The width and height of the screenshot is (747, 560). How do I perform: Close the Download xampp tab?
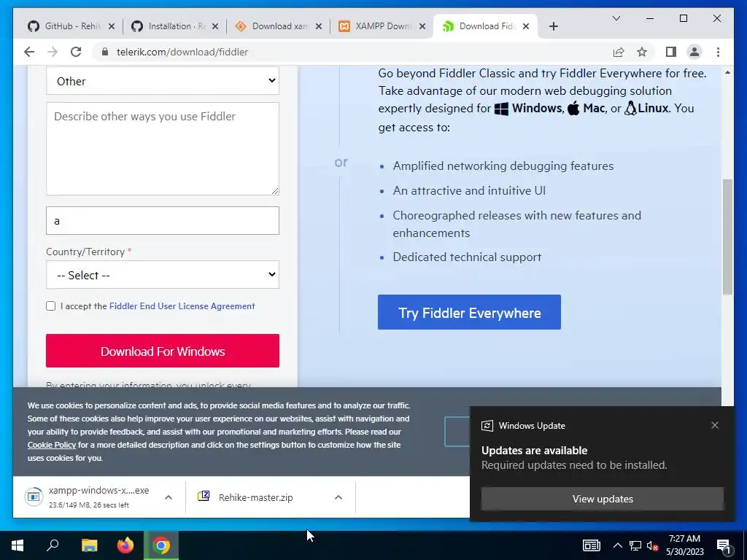pos(319,26)
